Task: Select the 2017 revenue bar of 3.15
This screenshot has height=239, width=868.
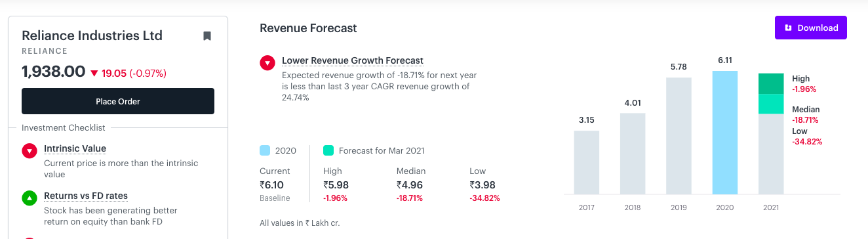Action: (x=587, y=162)
